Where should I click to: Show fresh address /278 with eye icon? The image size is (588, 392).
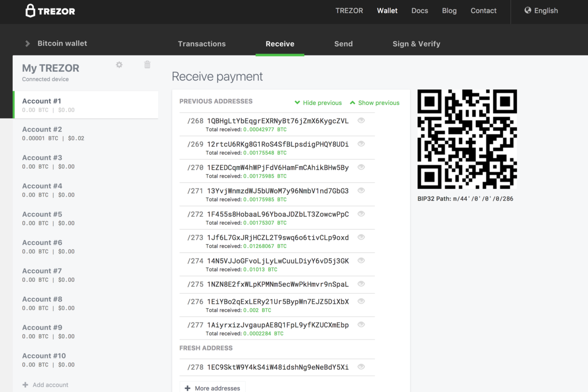(x=361, y=367)
